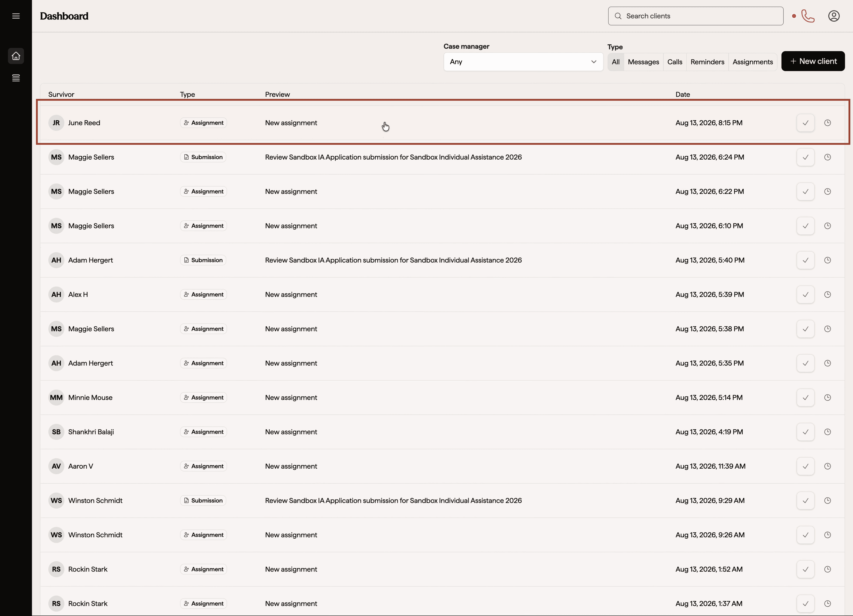853x616 pixels.
Task: Open the user profile account icon
Action: pos(834,16)
